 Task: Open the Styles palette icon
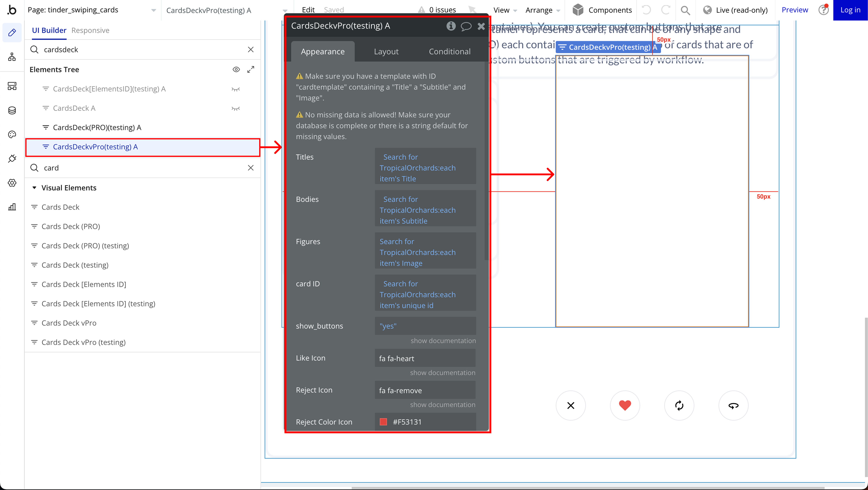pyautogui.click(x=12, y=135)
